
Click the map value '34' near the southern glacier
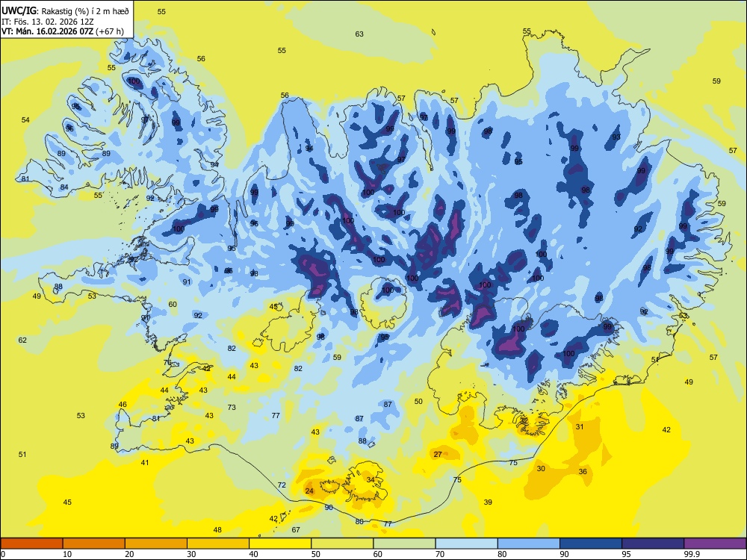coord(371,479)
